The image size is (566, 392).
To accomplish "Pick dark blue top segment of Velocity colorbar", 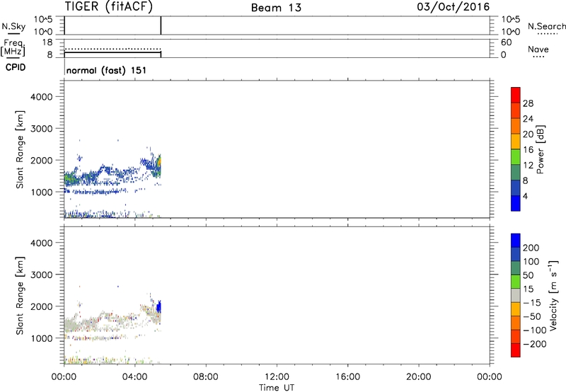I will click(516, 242).
